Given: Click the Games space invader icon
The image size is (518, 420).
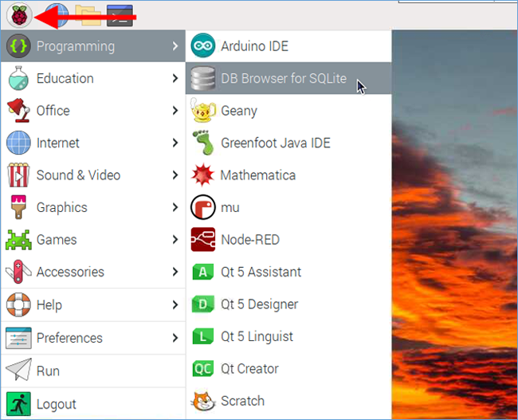Looking at the screenshot, I should coord(18,240).
